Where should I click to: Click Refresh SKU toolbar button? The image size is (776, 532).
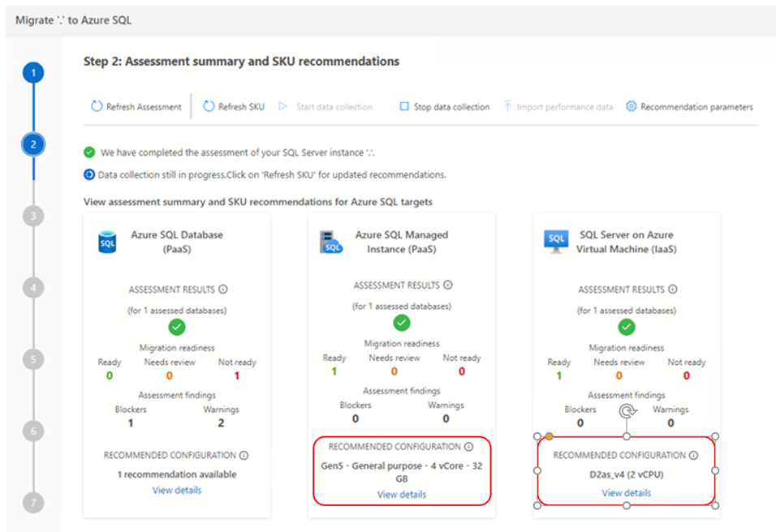point(234,107)
